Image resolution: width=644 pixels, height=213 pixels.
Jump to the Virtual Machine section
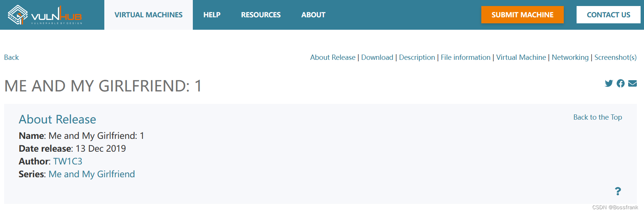(521, 57)
